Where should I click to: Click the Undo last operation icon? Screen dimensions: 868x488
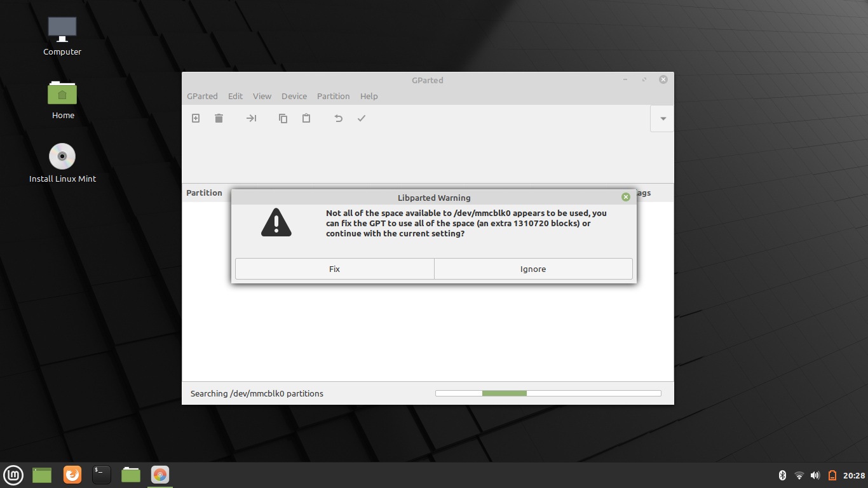coord(339,118)
